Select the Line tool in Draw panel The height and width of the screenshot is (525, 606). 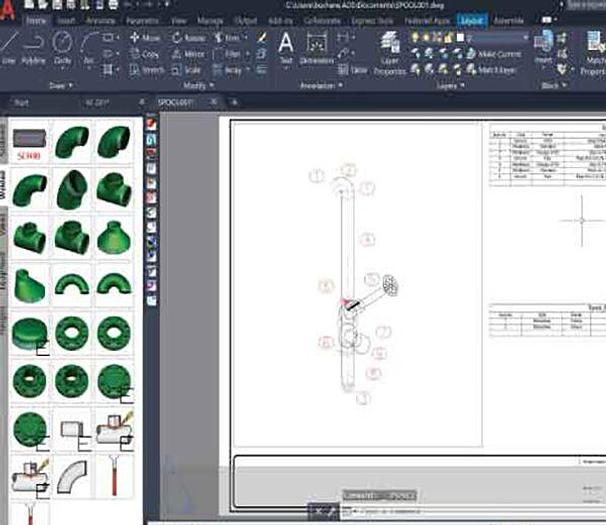tap(10, 47)
